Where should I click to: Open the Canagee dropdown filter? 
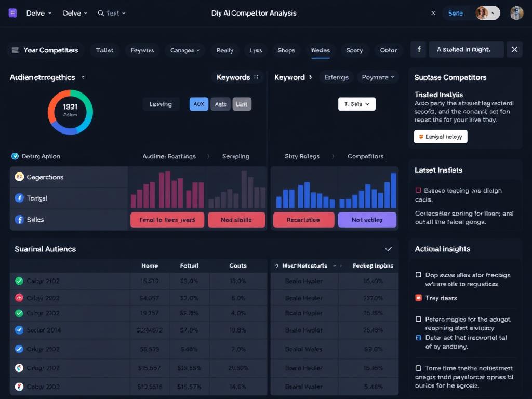click(x=185, y=50)
